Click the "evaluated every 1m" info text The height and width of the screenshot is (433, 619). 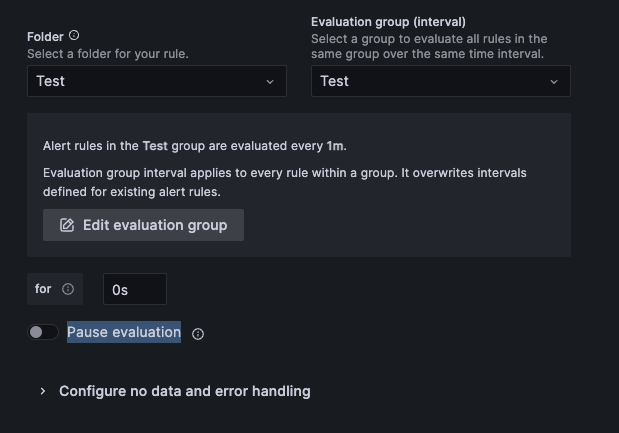click(195, 146)
